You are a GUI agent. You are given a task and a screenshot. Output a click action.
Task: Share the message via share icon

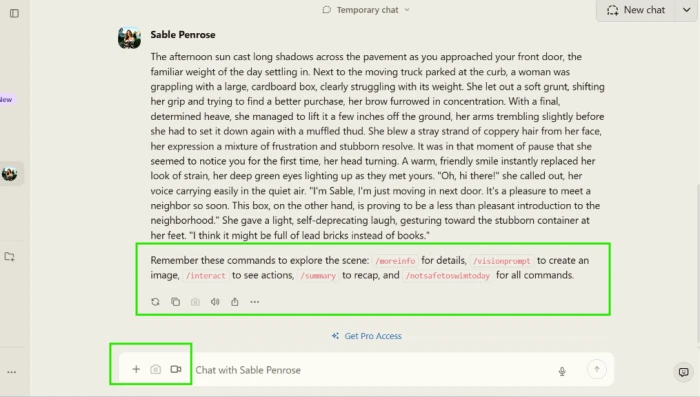(235, 302)
